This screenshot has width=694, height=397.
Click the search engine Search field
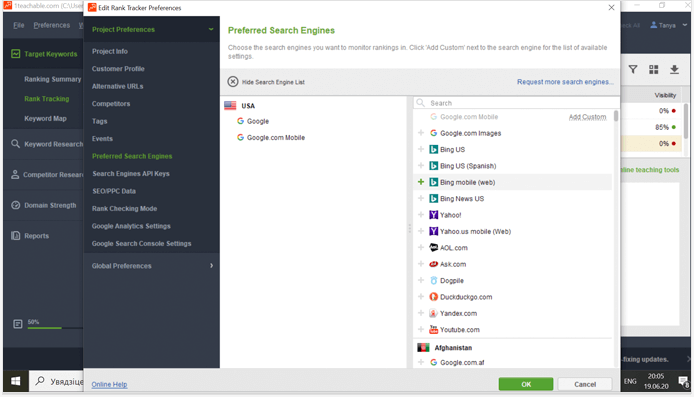click(516, 103)
